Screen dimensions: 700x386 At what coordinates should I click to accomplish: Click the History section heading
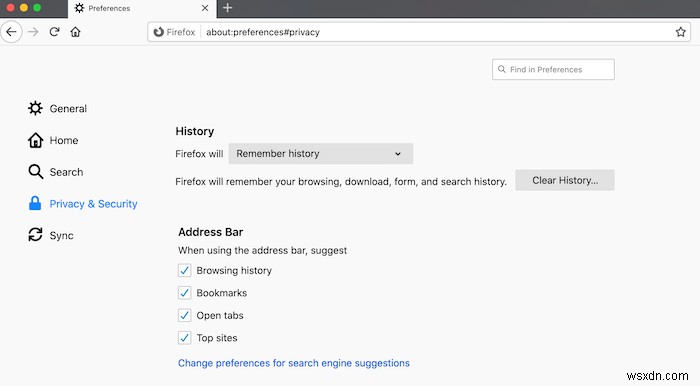pyautogui.click(x=195, y=131)
